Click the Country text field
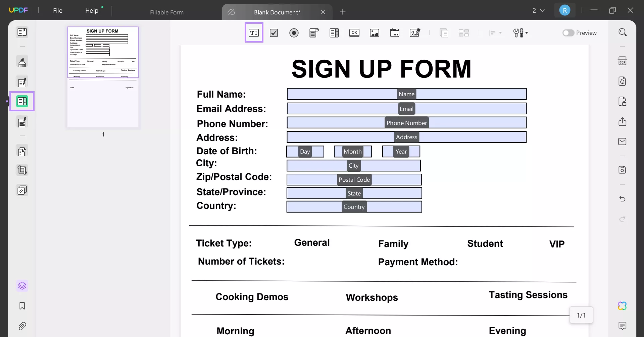Viewport: 644px width, 337px height. tap(354, 207)
